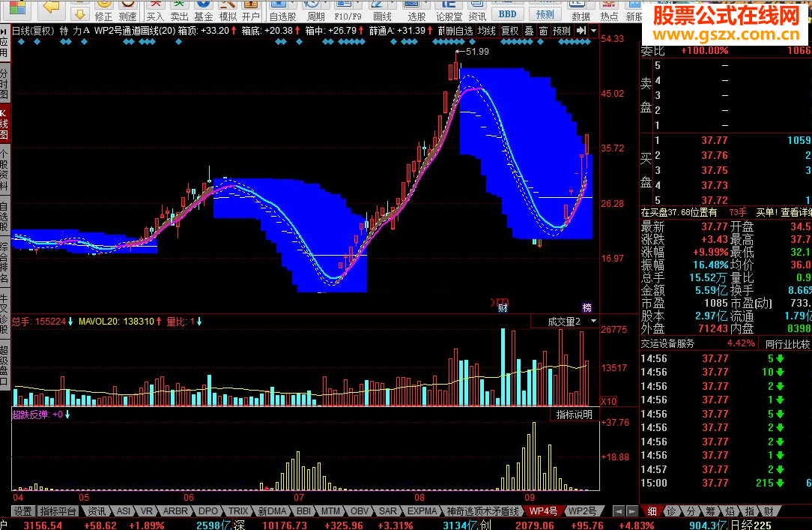Open the 选股 stock picker icon
This screenshot has width=812, height=530.
(x=416, y=11)
